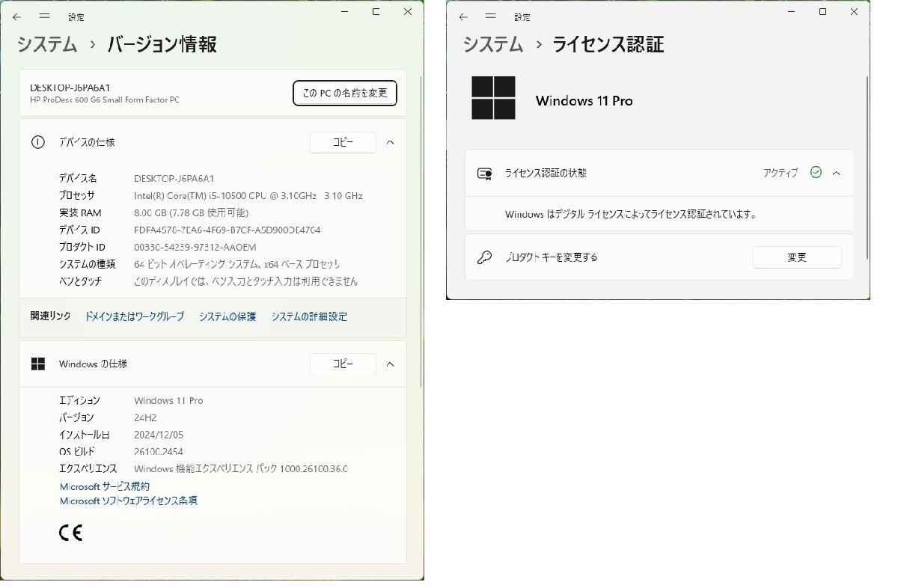This screenshot has width=898, height=588.
Task: Click HP ProDesk 600 G6 model text
Action: (x=105, y=100)
